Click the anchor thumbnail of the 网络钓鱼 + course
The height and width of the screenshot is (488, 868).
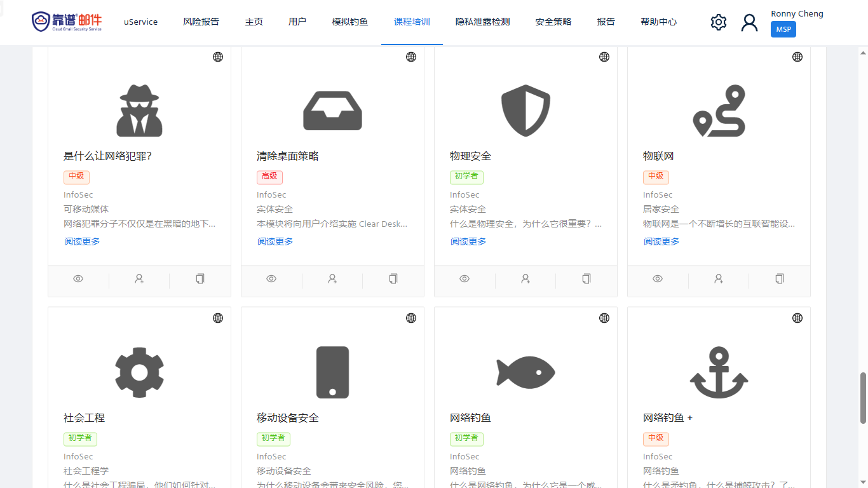tap(719, 372)
